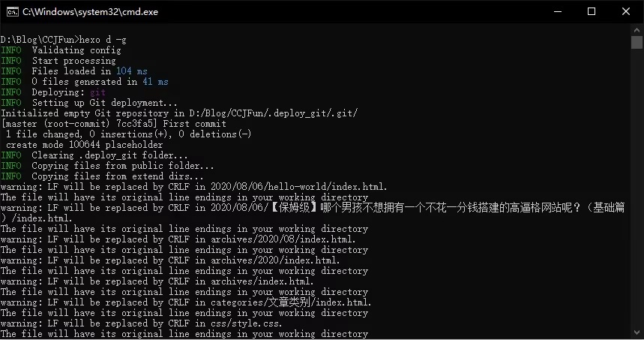Click the cmd.exe icon in title bar
The height and width of the screenshot is (340, 644).
[x=11, y=12]
